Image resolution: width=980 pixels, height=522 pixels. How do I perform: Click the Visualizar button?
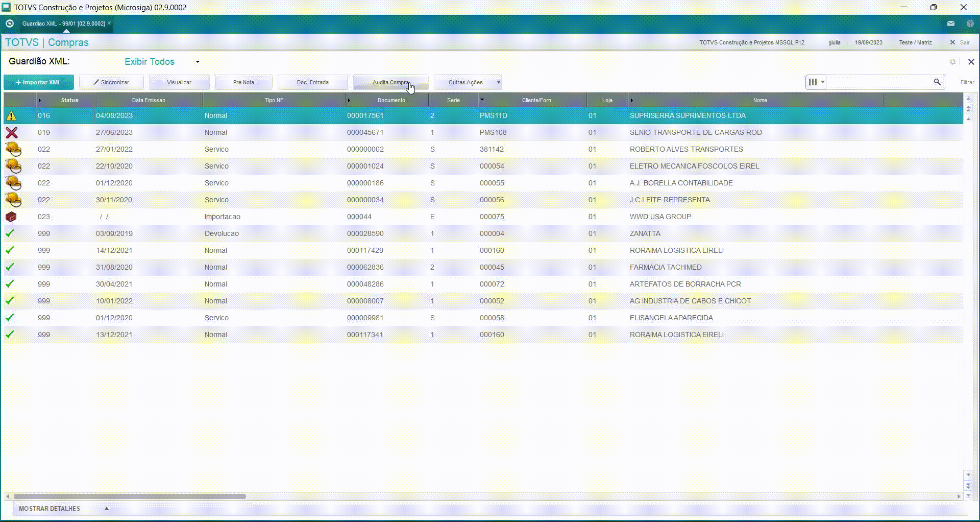[179, 82]
